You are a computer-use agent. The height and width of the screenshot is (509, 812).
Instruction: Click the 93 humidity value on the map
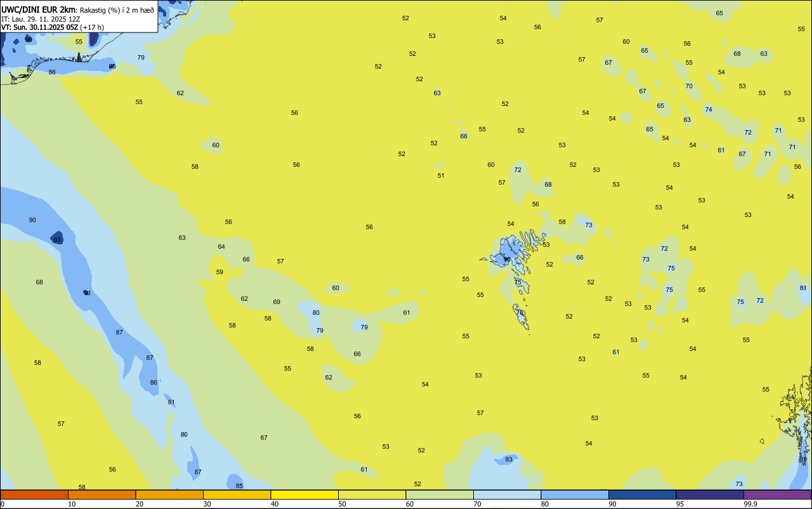coord(57,239)
